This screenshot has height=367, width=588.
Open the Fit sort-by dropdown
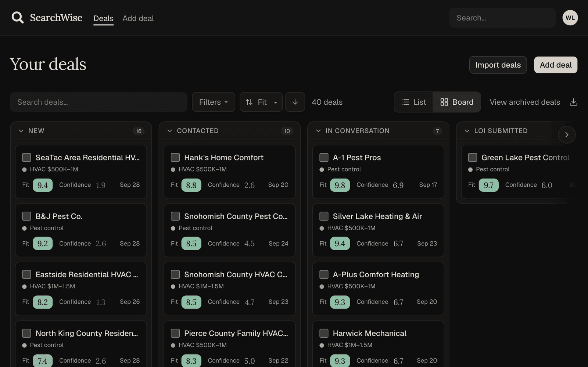click(261, 102)
